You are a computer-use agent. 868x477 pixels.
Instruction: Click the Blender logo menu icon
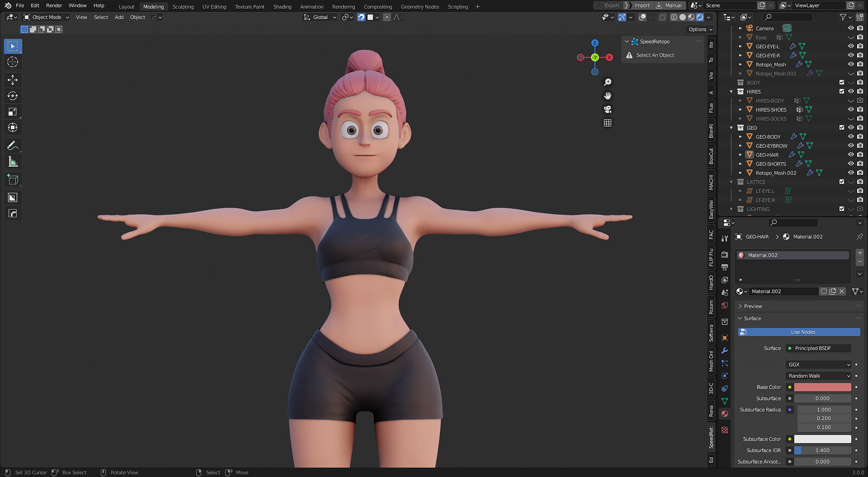tap(8, 5)
